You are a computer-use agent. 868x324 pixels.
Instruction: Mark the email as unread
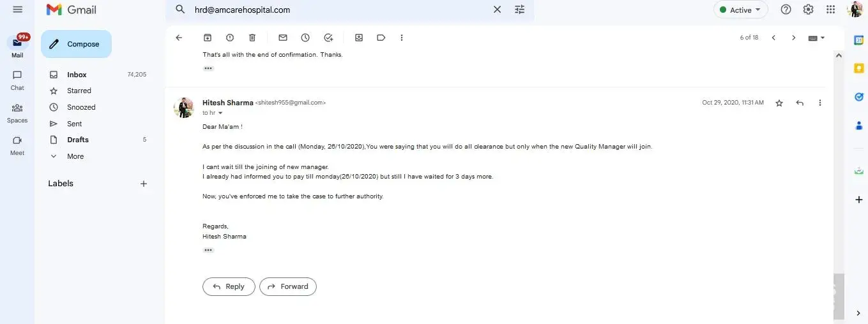tap(283, 38)
